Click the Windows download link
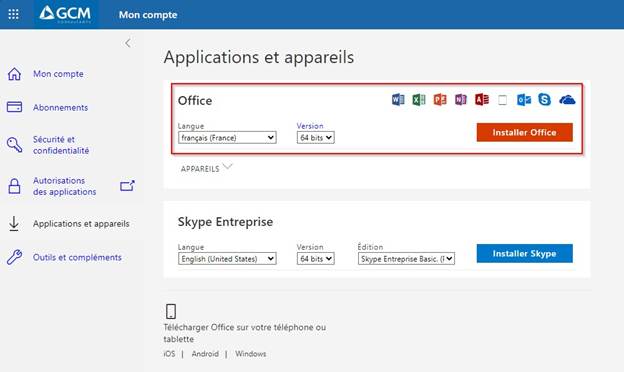The image size is (624, 372). coord(251,354)
